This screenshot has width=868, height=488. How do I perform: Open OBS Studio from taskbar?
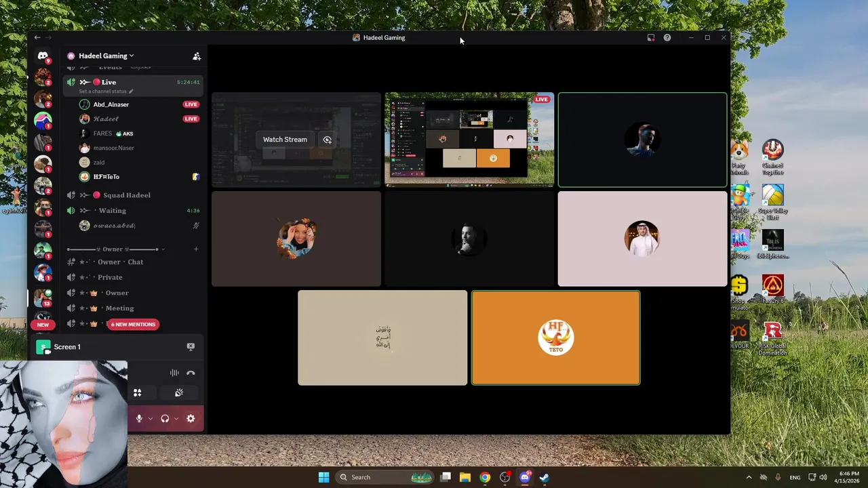click(505, 477)
